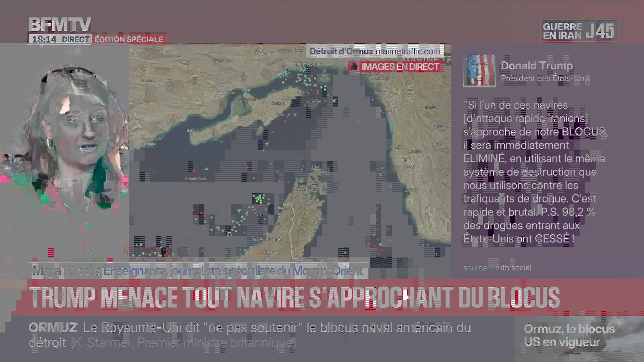Open the ÉDITION SPÉCIALE tag
This screenshot has height=362, width=644.
(x=129, y=39)
